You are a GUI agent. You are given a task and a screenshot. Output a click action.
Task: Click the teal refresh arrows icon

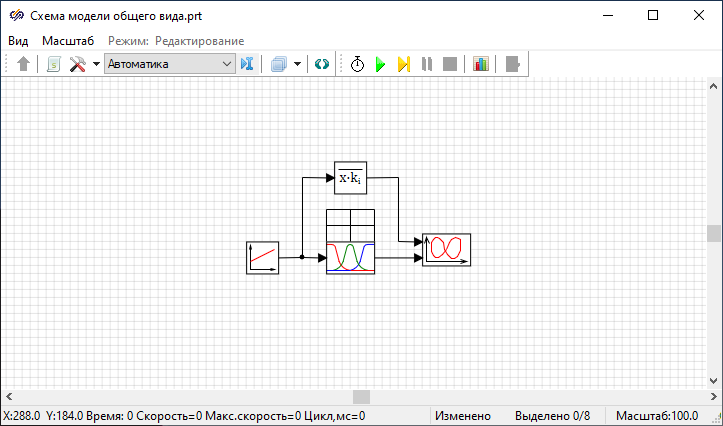point(321,64)
